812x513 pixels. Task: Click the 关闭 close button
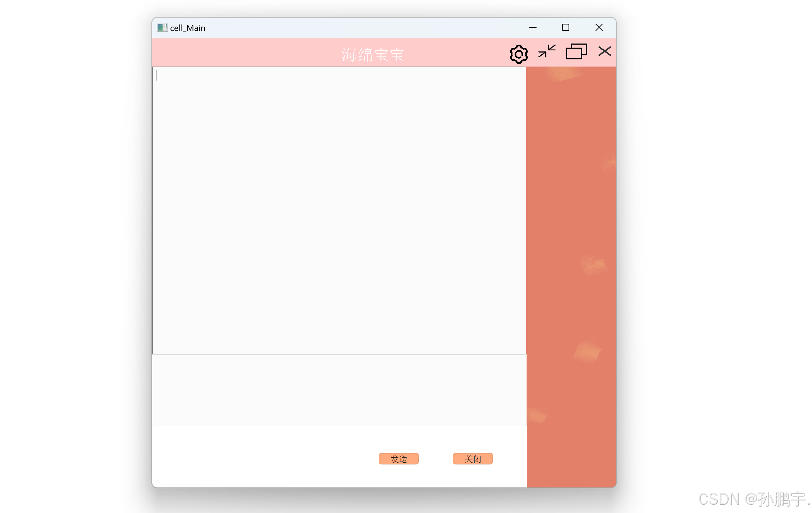click(x=473, y=459)
